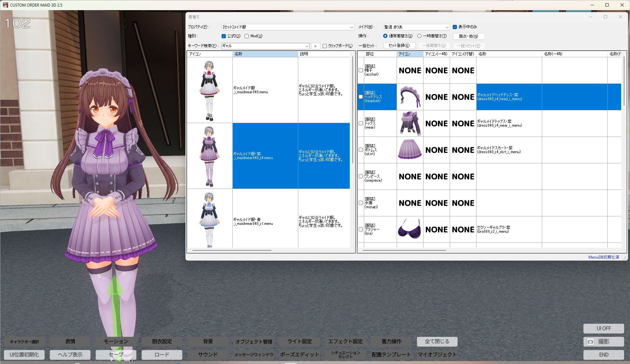Toggle the クリップボード checkbox

point(325,46)
